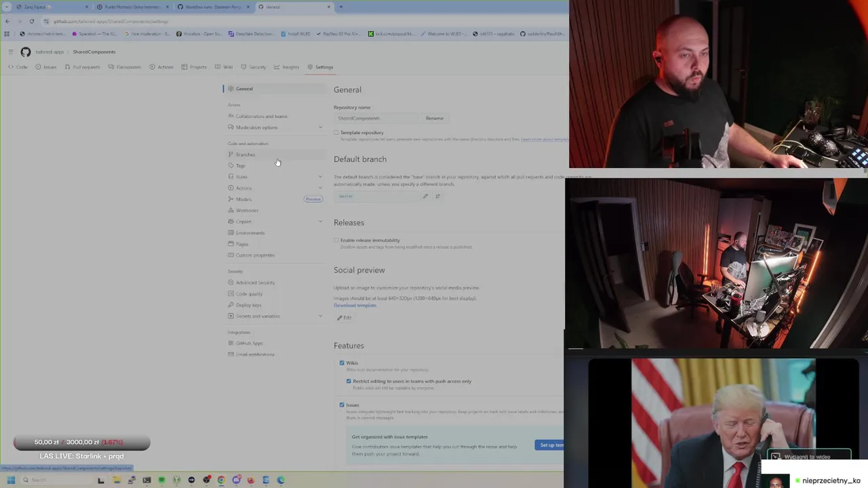Viewport: 868px width, 488px height.
Task: Click pencil icon to rename default branch
Action: coord(425,196)
